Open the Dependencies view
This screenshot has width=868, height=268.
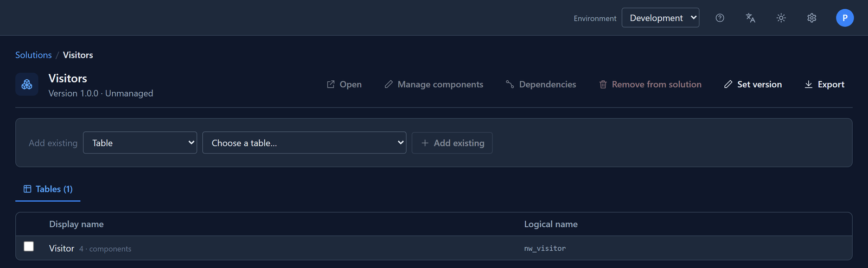click(541, 84)
